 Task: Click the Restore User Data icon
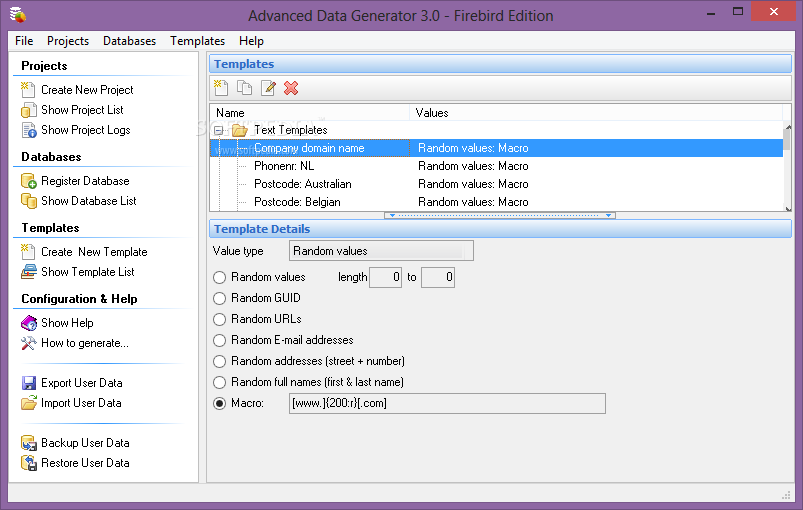pos(29,463)
